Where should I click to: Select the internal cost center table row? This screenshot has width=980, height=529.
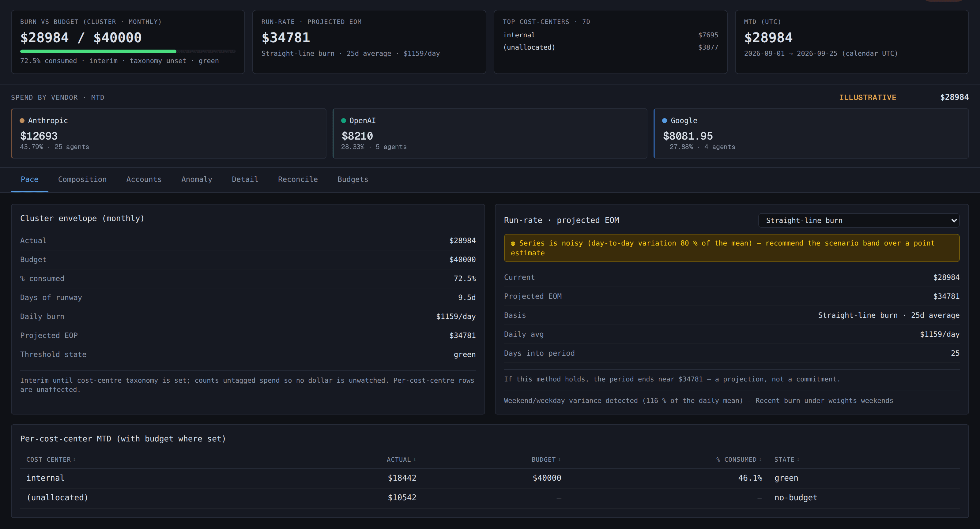(x=490, y=478)
